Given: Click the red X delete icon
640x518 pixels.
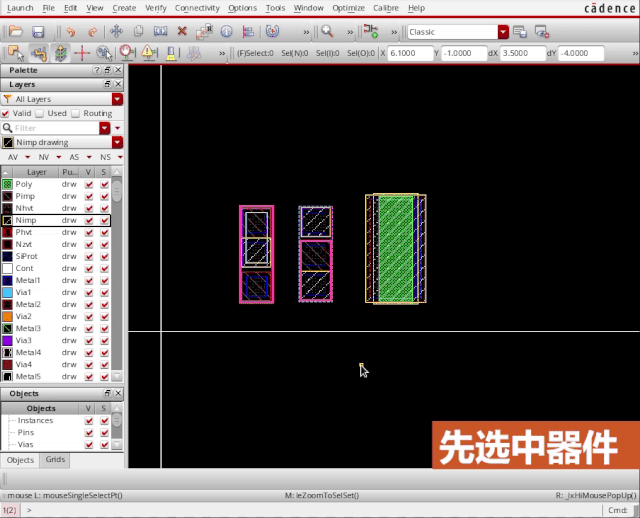Looking at the screenshot, I should [182, 32].
